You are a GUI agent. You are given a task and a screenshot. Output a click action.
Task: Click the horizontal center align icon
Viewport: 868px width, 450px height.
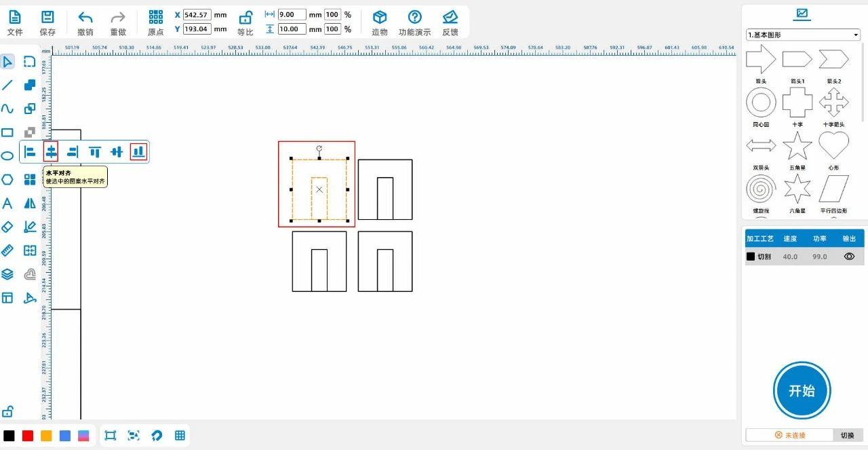[x=52, y=152]
